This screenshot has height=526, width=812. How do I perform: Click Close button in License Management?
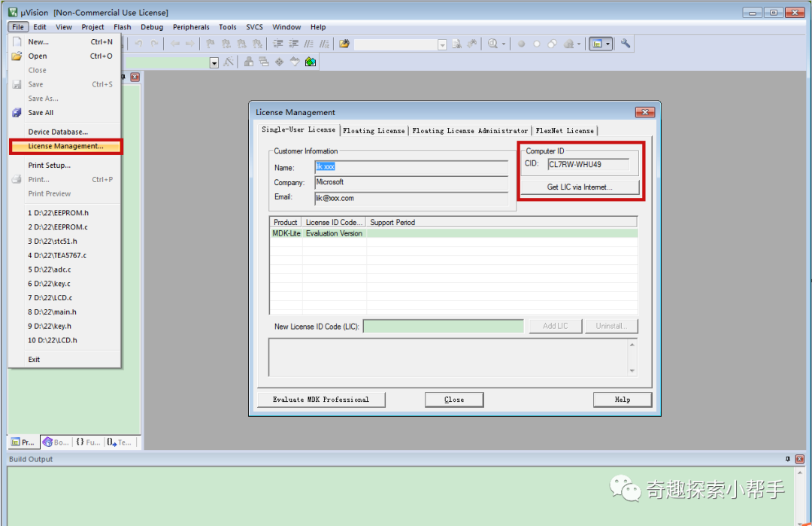click(x=454, y=400)
